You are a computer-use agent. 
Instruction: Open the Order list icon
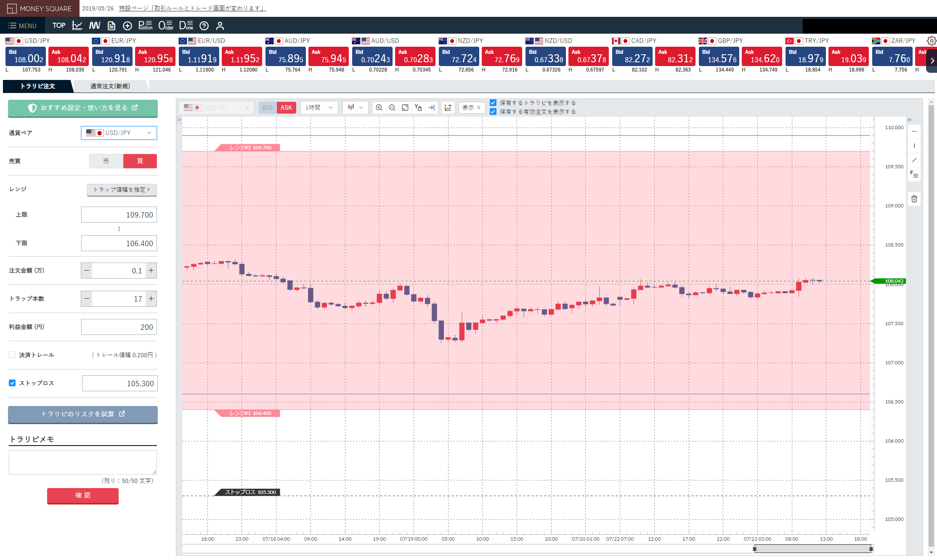[x=166, y=26]
